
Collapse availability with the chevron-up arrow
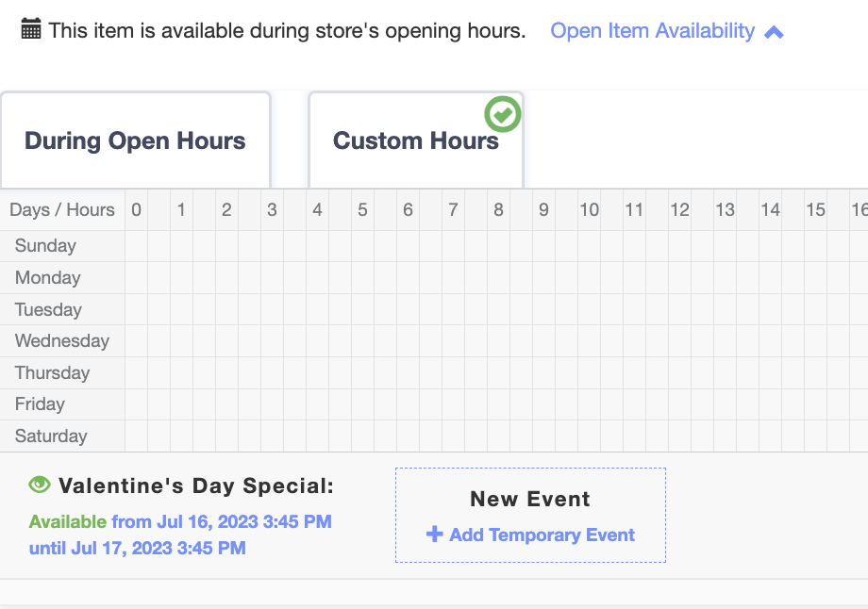(x=774, y=33)
